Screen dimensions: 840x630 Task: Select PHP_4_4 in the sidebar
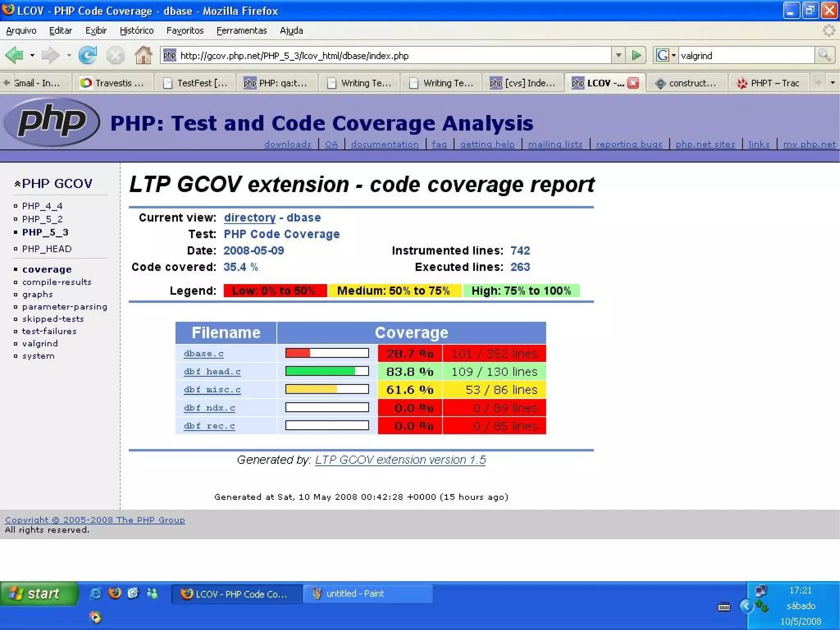42,206
